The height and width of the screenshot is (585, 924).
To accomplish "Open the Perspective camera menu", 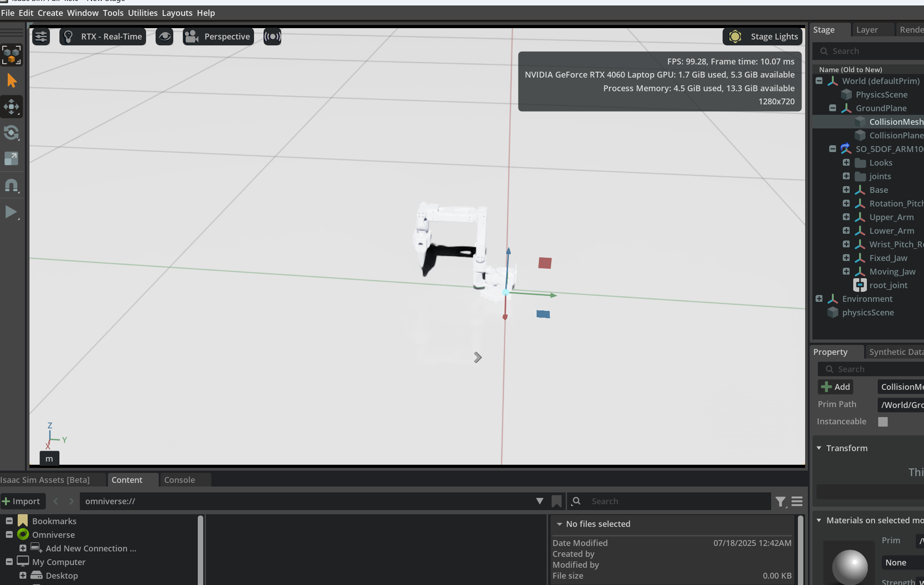I will click(218, 36).
